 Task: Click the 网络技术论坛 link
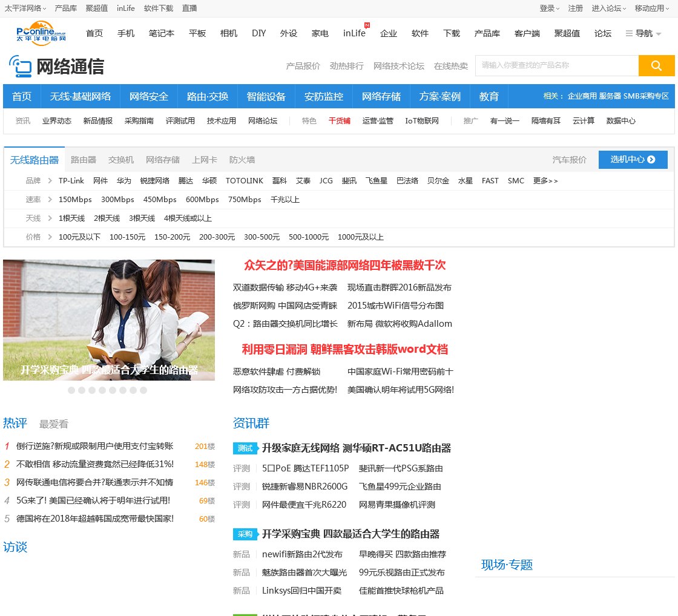(x=399, y=66)
